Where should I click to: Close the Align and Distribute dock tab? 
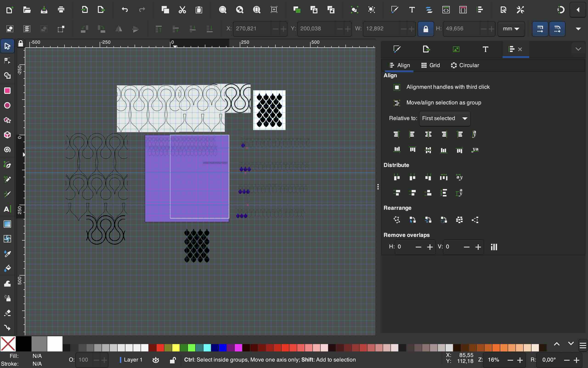(520, 49)
